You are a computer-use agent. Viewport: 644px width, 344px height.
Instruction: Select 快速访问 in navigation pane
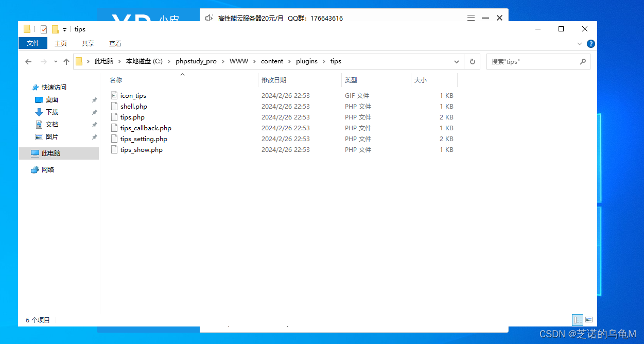point(54,87)
